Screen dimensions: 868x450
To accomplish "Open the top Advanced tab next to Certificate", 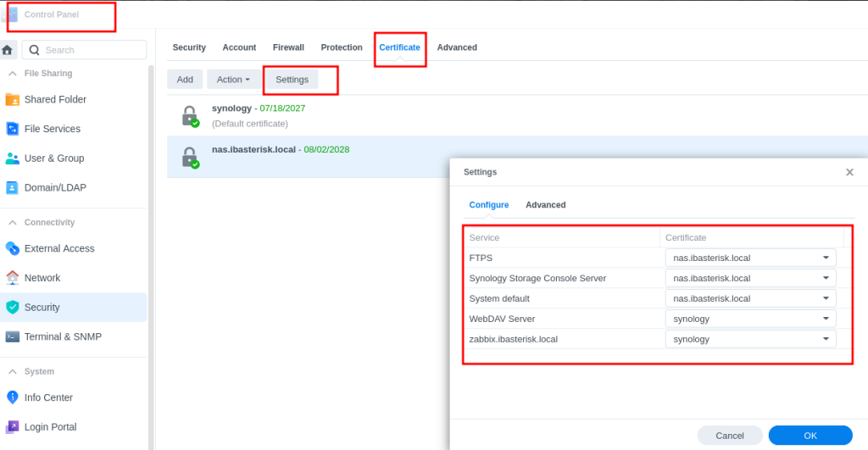I will click(x=457, y=47).
